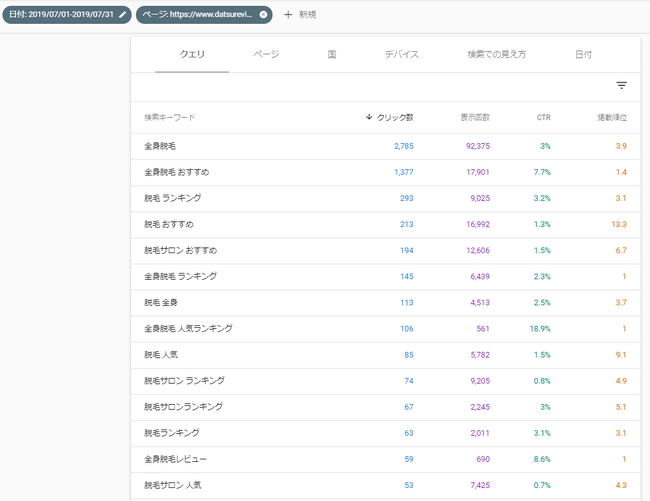The height and width of the screenshot is (501, 650).
Task: Open the 国 tab
Action: (332, 54)
